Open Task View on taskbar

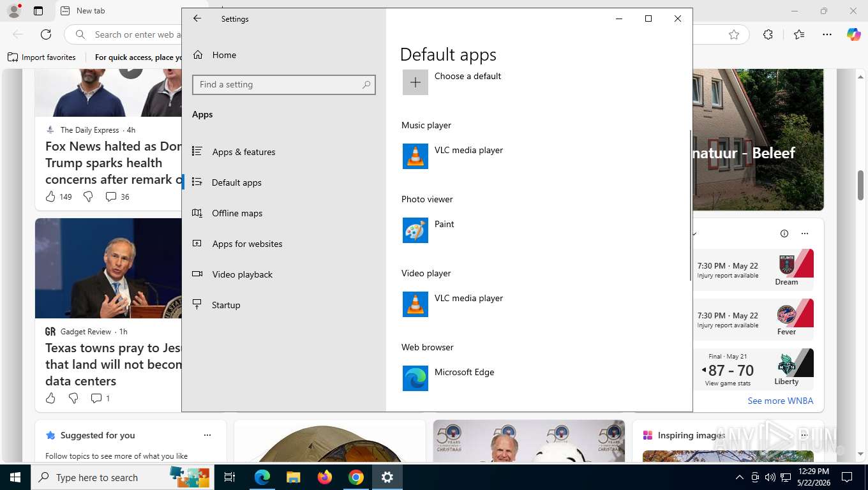coord(230,477)
